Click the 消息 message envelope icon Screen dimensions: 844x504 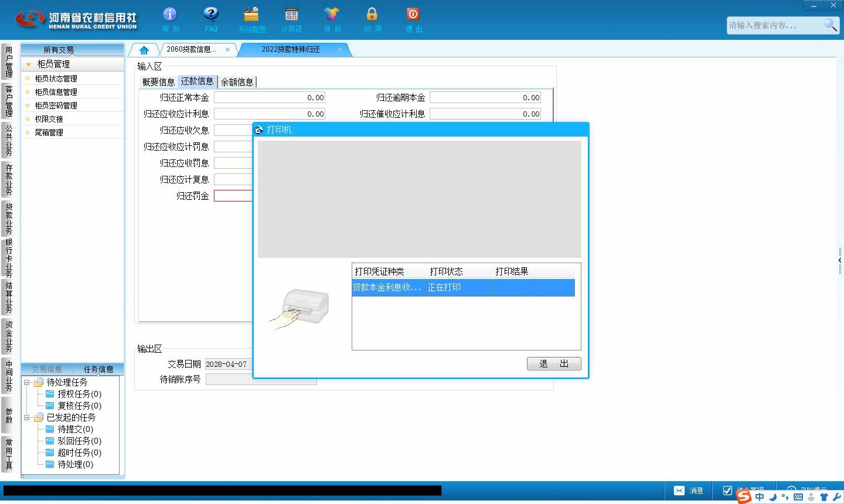(x=679, y=491)
